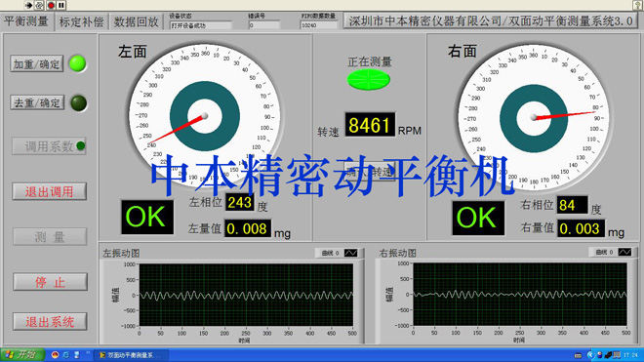
Task: Switch to the 标定补偿 tab
Action: (81, 21)
